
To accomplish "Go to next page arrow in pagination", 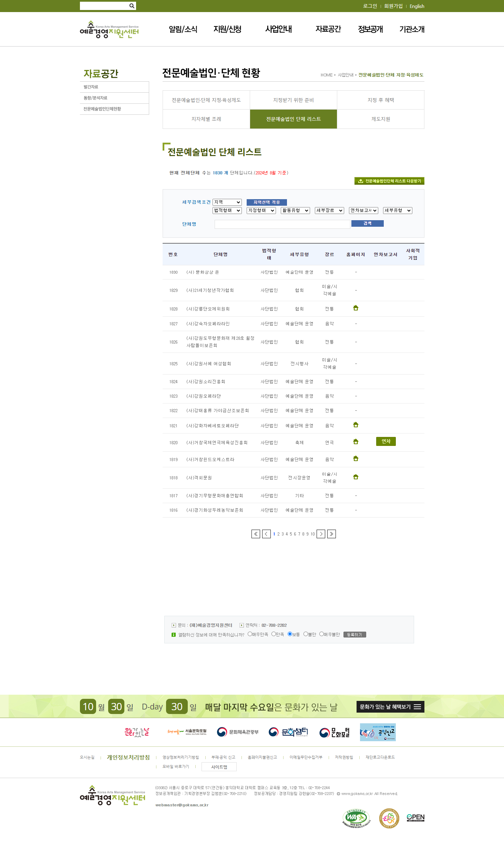I will coord(321,534).
